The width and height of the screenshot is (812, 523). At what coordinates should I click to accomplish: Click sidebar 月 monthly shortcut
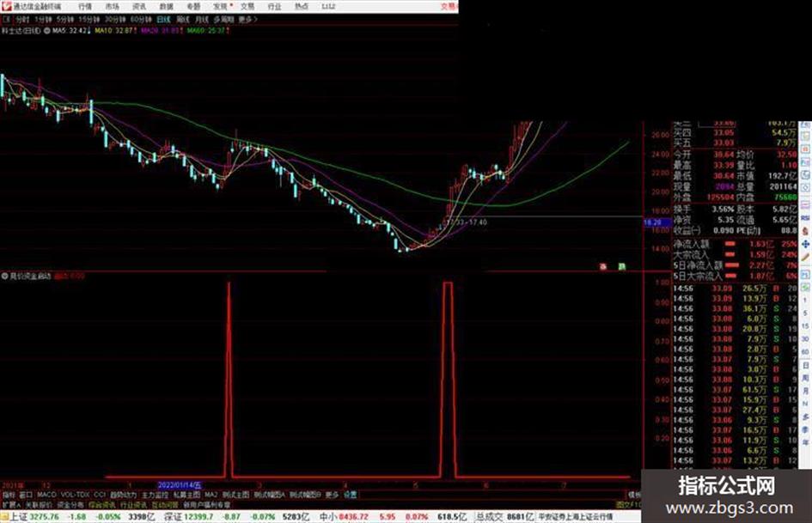click(805, 392)
